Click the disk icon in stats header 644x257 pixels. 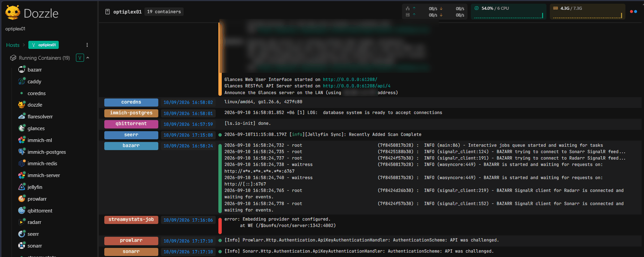(408, 15)
